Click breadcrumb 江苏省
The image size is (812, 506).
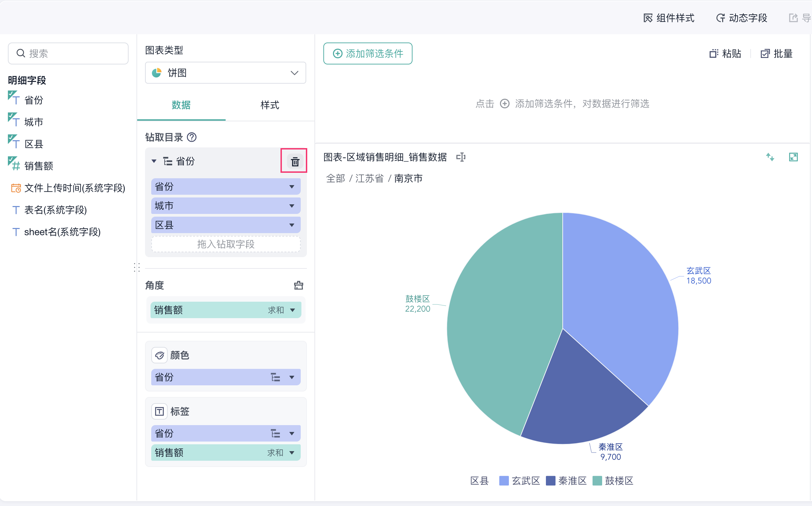click(x=369, y=178)
